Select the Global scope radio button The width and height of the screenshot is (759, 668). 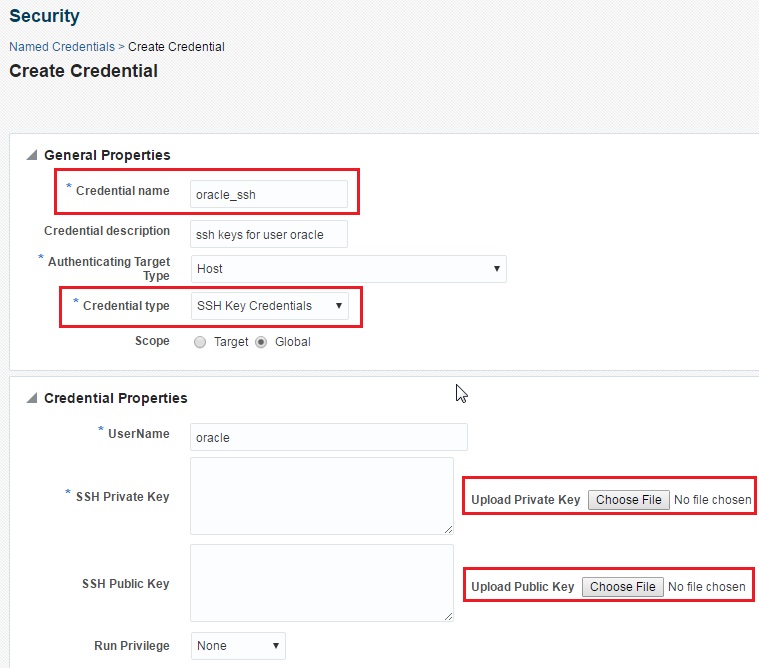[262, 342]
